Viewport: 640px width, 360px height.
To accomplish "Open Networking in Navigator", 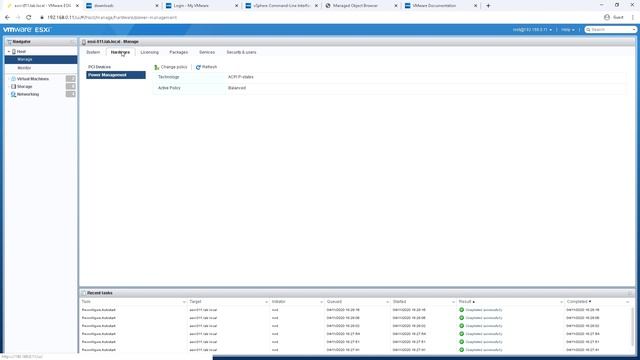I will 28,94.
